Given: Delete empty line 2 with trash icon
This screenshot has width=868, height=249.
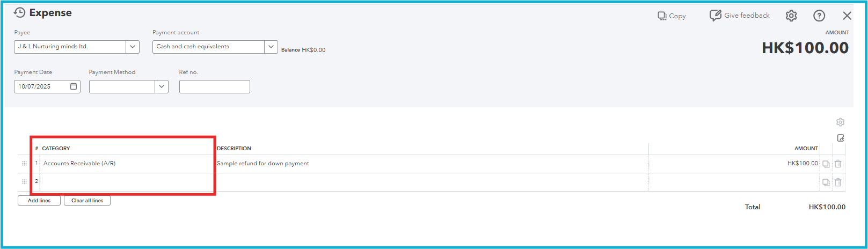Looking at the screenshot, I should pos(838,182).
